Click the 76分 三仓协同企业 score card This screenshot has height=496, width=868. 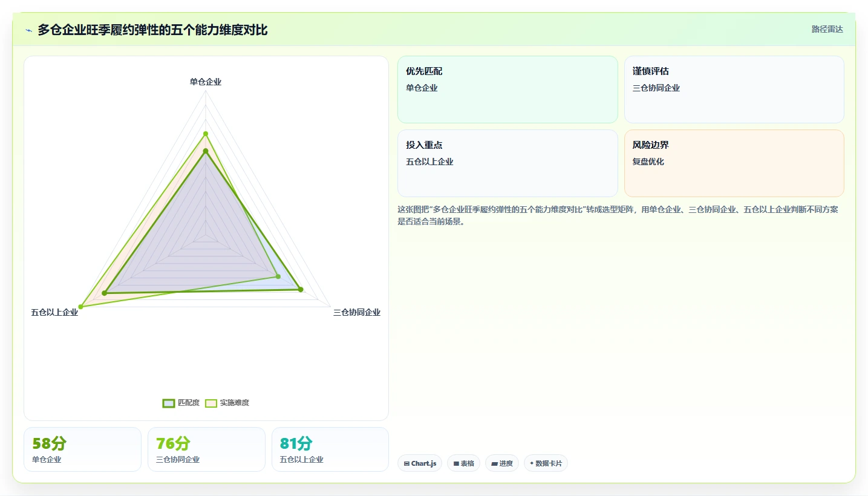tap(206, 449)
